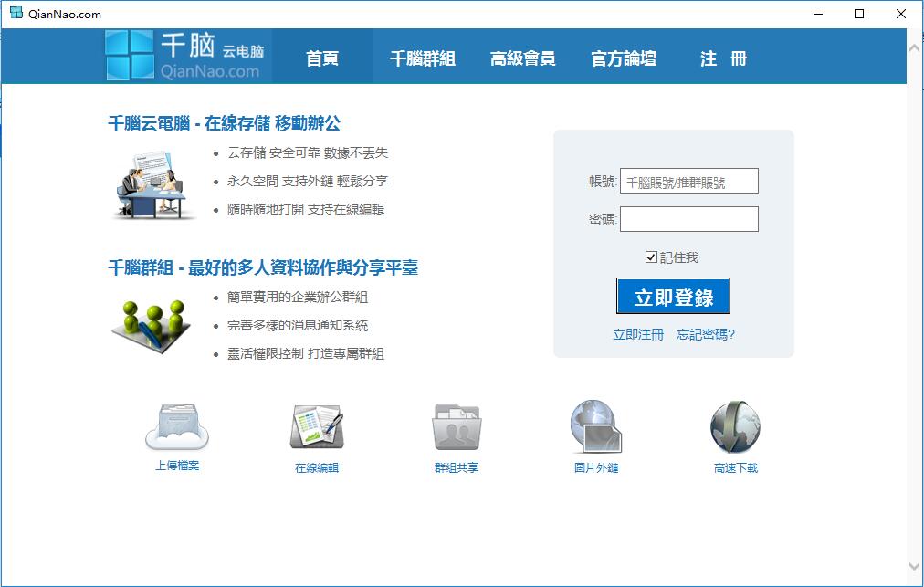Open the 千腦群組 navigation item
Viewport: 924px width, 587px height.
coord(422,58)
